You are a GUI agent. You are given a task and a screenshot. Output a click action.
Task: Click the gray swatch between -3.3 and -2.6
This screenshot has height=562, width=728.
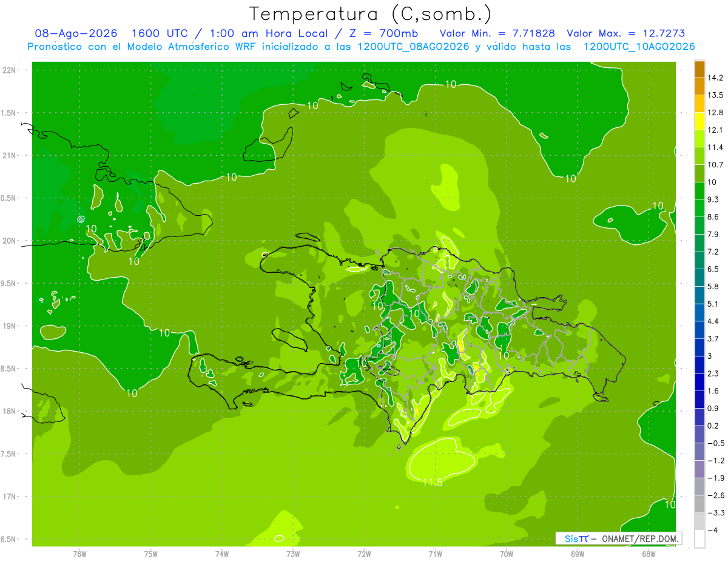(x=699, y=504)
